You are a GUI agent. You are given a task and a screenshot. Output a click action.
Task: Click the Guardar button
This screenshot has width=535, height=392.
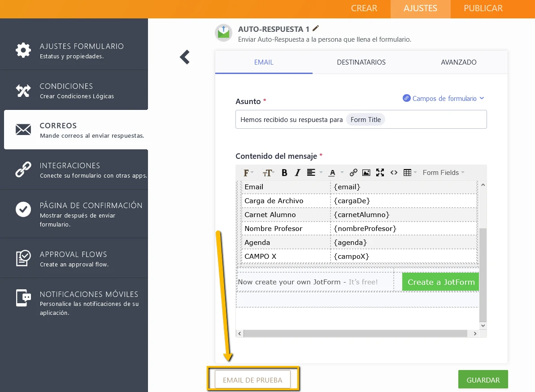click(483, 379)
